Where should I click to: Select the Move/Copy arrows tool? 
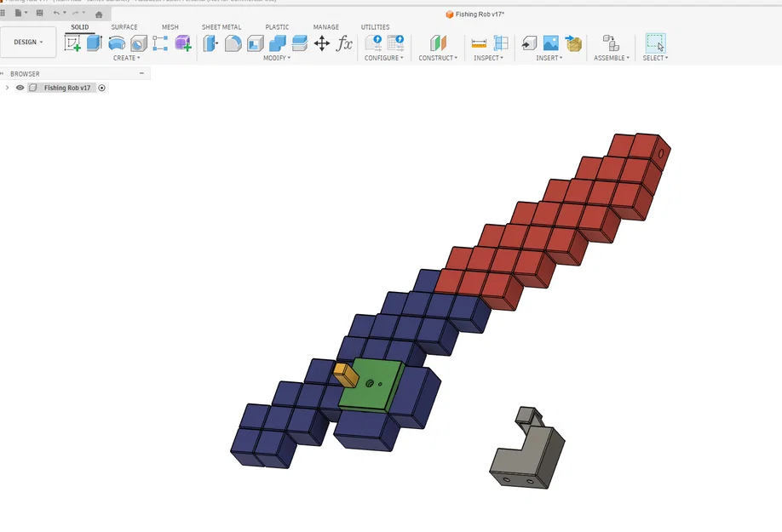click(x=322, y=43)
